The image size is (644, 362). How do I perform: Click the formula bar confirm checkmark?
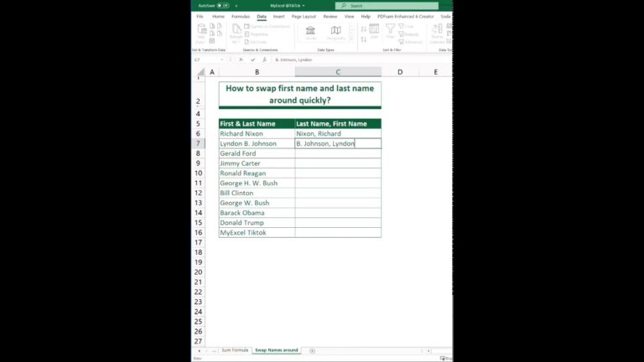tap(252, 60)
